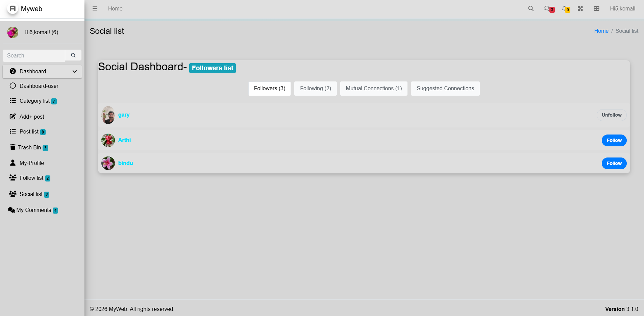Open bindu's profile link

tap(125, 163)
